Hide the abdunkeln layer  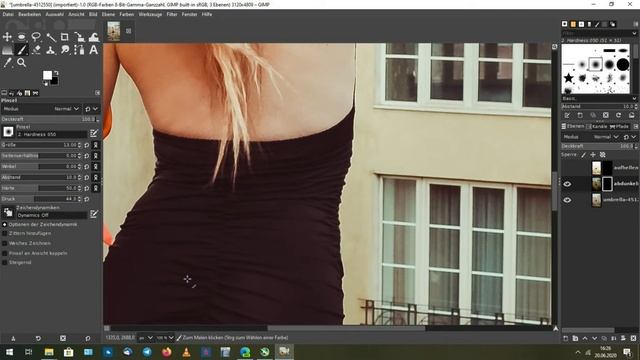567,184
